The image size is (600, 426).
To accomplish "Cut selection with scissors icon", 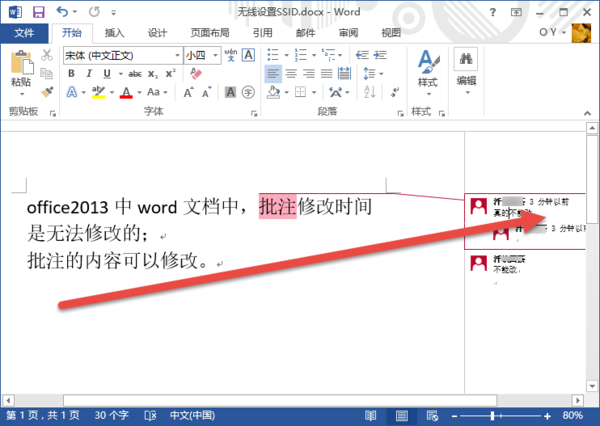I will (47, 55).
